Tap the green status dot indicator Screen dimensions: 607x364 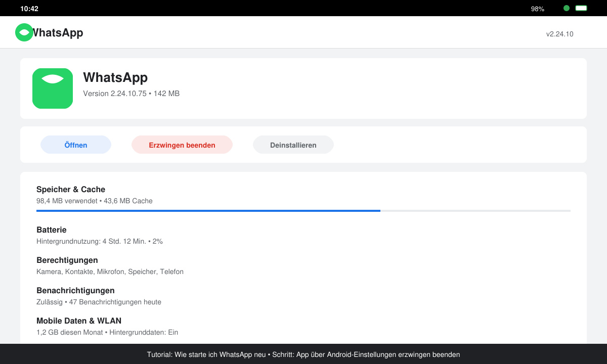click(x=567, y=8)
